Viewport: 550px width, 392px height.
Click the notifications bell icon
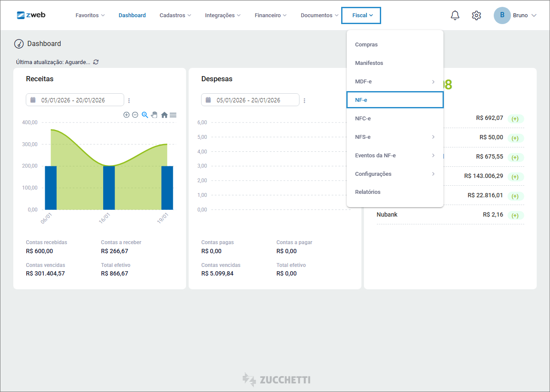[455, 15]
